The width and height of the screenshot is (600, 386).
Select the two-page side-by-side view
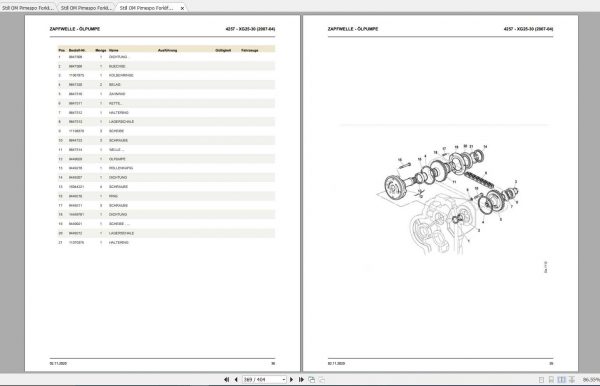click(561, 379)
